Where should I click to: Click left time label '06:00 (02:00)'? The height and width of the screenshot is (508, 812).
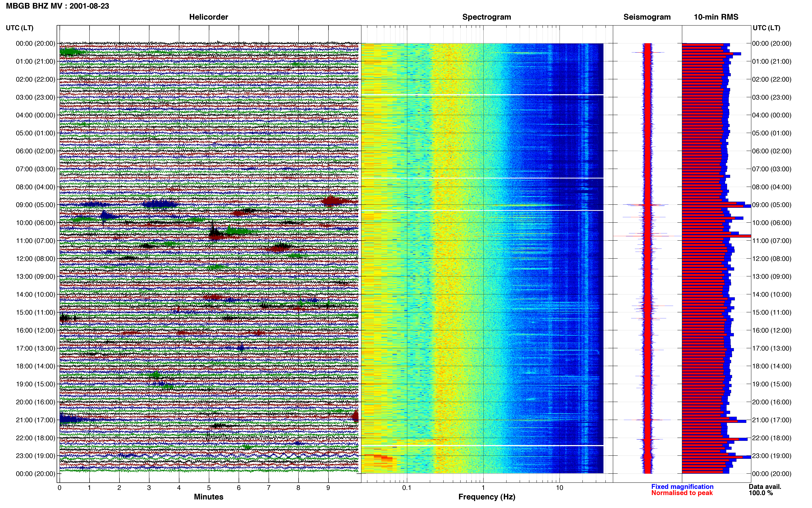coord(36,151)
